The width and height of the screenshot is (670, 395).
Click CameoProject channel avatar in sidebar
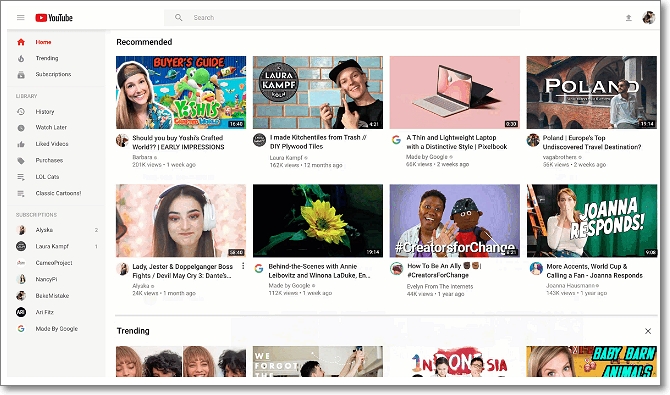tap(21, 263)
